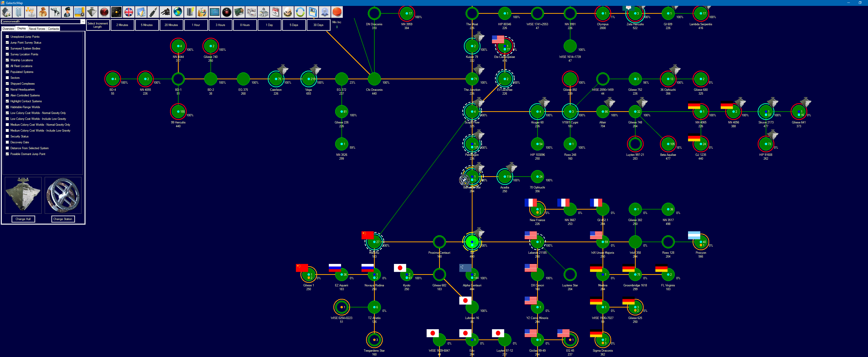Click the shipping boxes toolbar icon
The image size is (868, 357).
click(x=251, y=12)
